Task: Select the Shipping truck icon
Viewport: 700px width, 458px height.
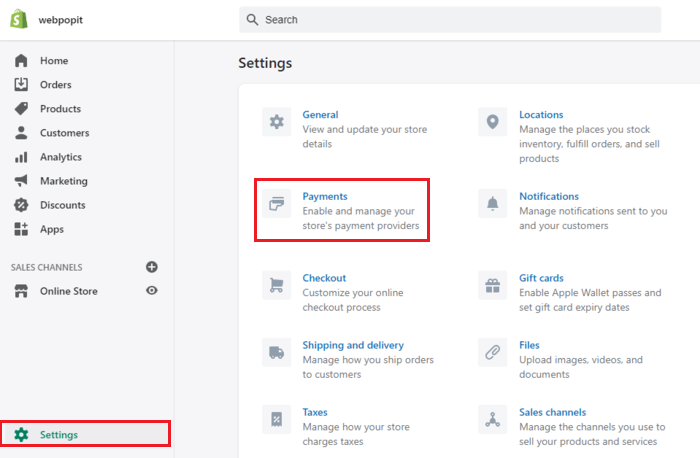Action: 275,352
